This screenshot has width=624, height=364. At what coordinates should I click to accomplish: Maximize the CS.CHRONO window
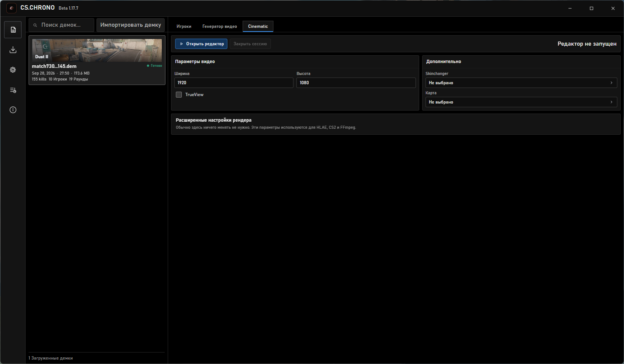(592, 8)
